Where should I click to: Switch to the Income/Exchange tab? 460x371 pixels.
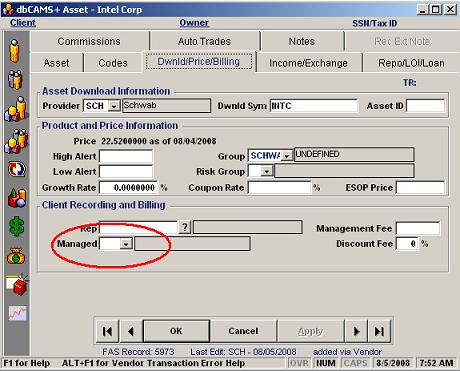click(x=308, y=63)
